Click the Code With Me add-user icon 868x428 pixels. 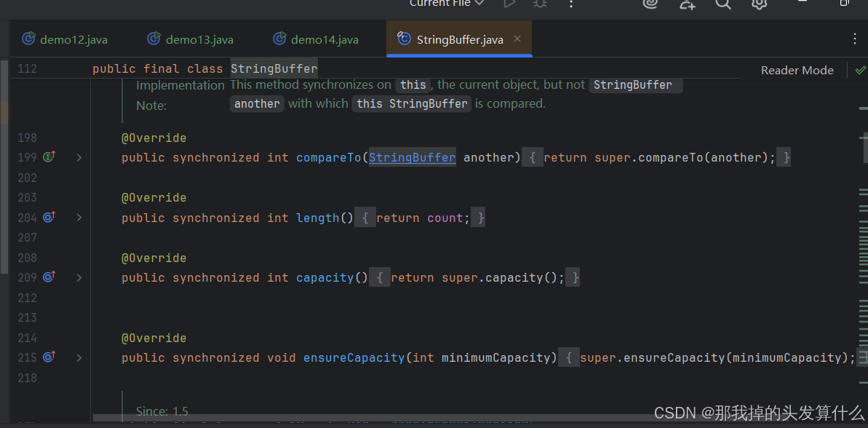(687, 4)
